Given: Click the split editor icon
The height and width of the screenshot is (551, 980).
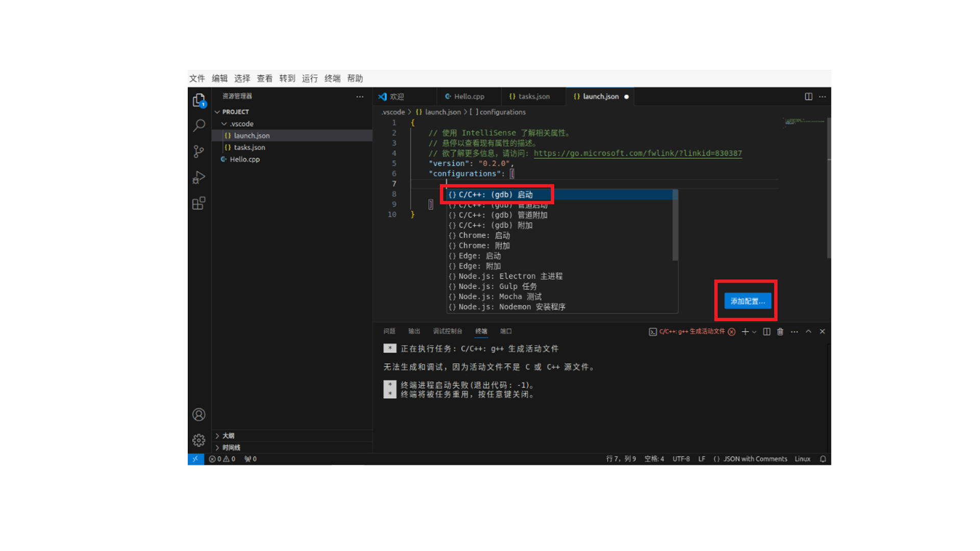Looking at the screenshot, I should (x=808, y=96).
